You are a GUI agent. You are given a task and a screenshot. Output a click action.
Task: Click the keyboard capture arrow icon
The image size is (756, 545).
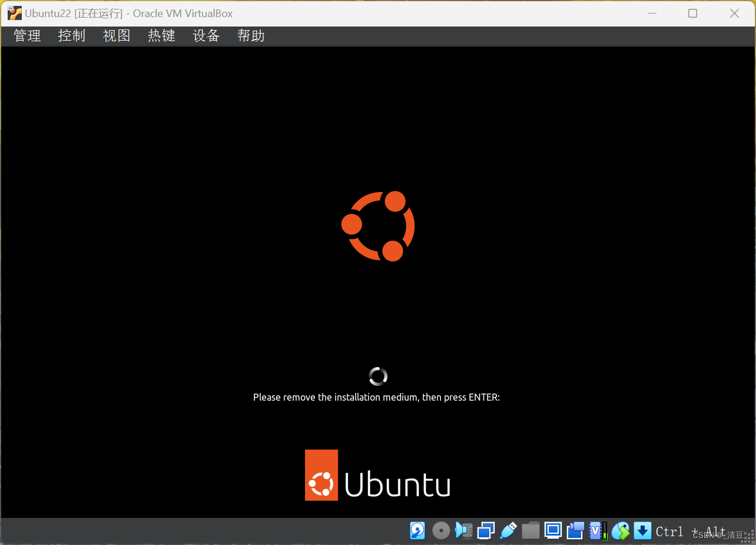pyautogui.click(x=642, y=531)
